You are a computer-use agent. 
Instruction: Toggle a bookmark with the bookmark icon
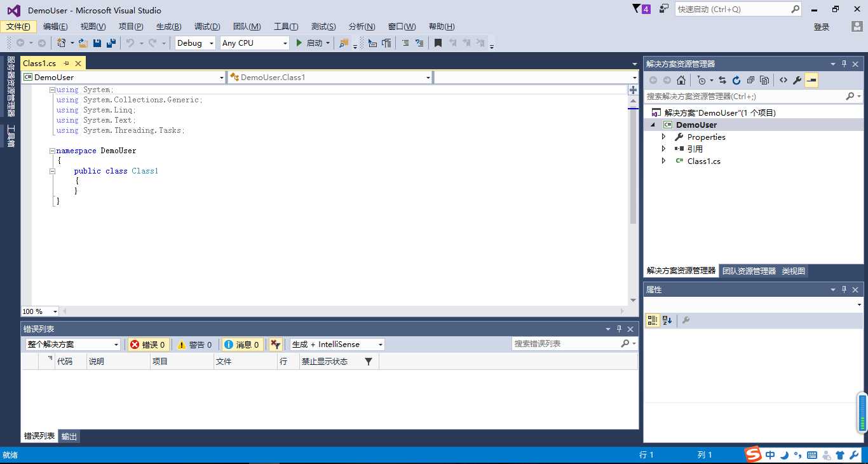(438, 43)
